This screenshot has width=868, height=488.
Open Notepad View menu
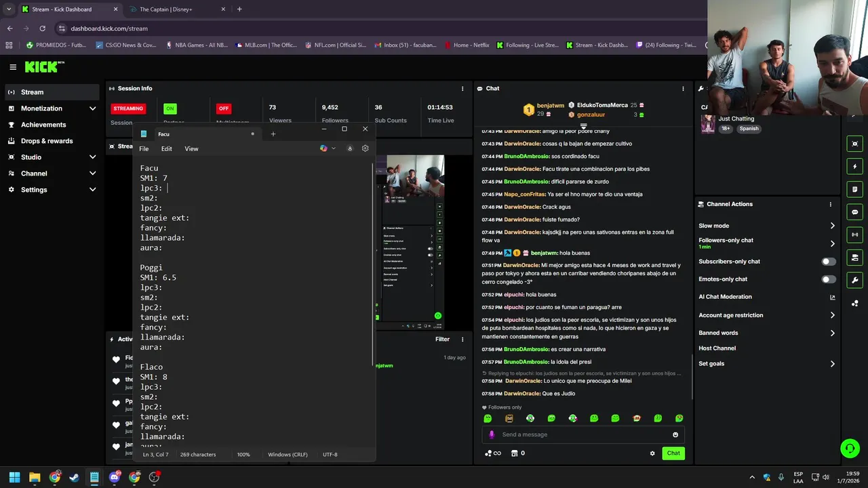tap(191, 149)
